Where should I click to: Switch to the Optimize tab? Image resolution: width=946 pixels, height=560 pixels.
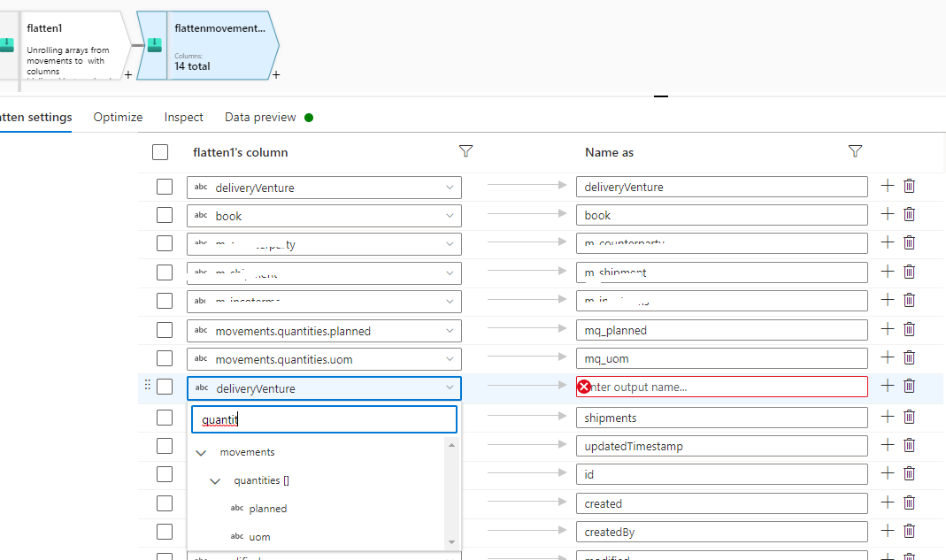point(118,117)
